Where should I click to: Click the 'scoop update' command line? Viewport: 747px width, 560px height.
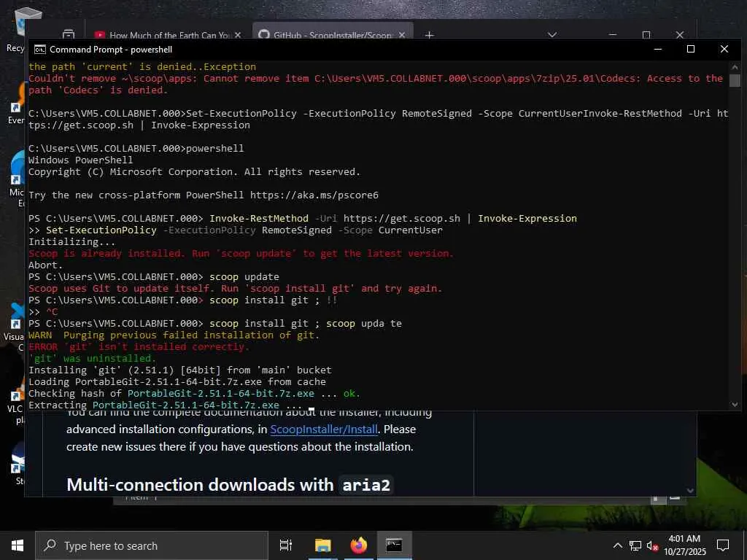tap(154, 276)
